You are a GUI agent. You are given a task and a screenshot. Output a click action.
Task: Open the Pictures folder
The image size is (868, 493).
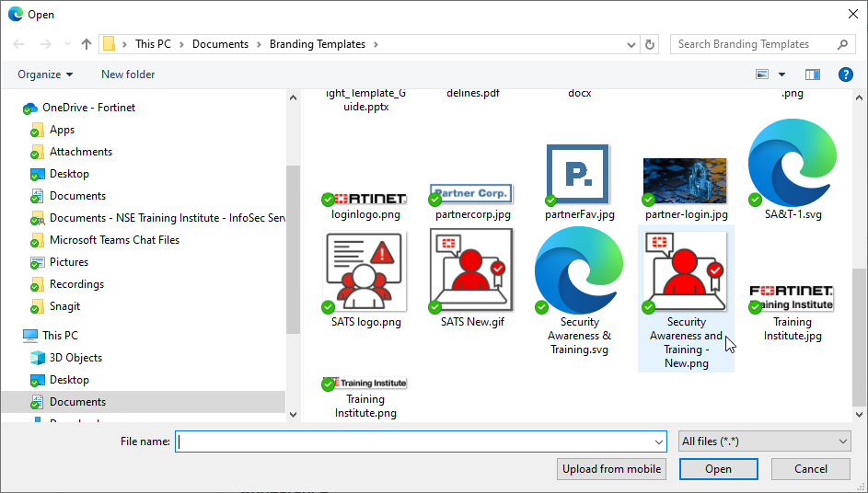pyautogui.click(x=69, y=262)
